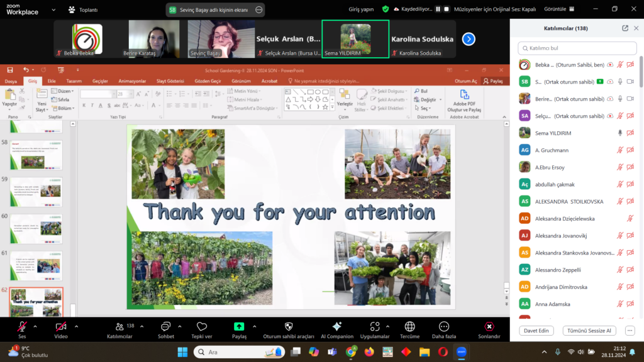Type in the Katılımcı bul search field
Viewport: 644px width, 362px height.
click(575, 48)
